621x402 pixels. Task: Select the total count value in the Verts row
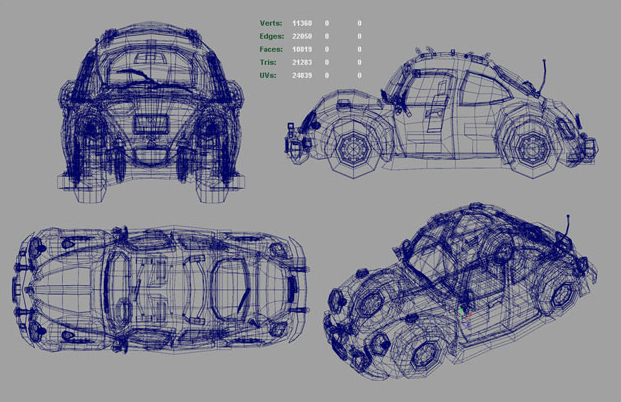coord(302,23)
